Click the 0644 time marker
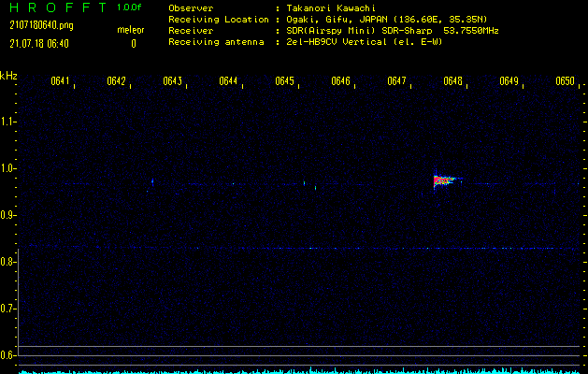Image resolution: width=588 pixels, height=374 pixels. (228, 81)
